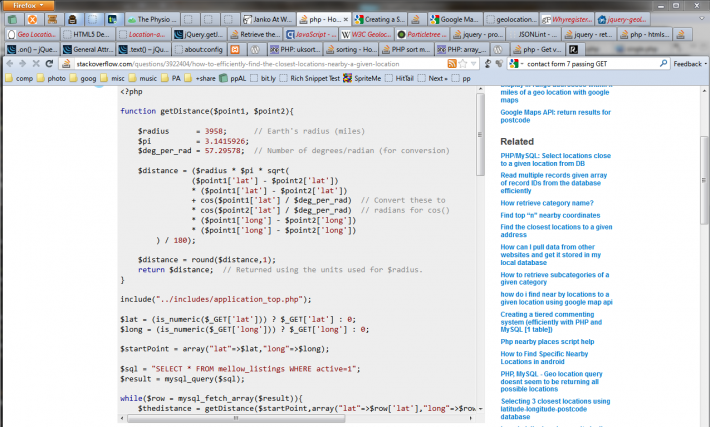
Task: Click the code horizontal scroll left arrow
Action: 122,418
